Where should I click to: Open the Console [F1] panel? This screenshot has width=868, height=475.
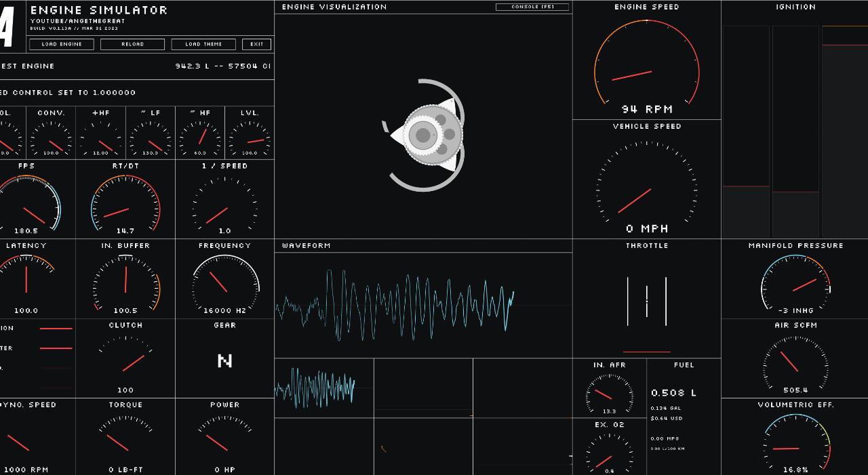click(x=532, y=7)
